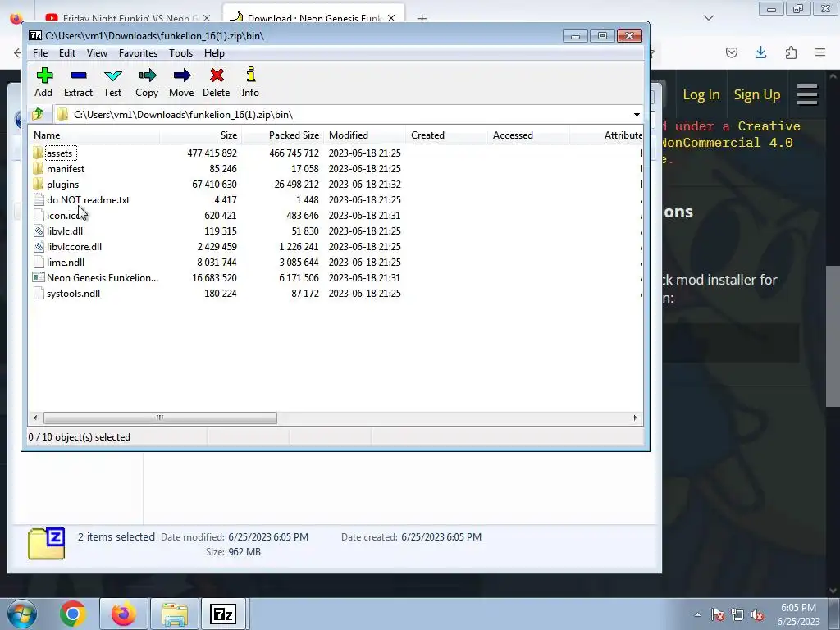Image resolution: width=840 pixels, height=630 pixels.
Task: Sort by the Accessed column header
Action: point(528,135)
